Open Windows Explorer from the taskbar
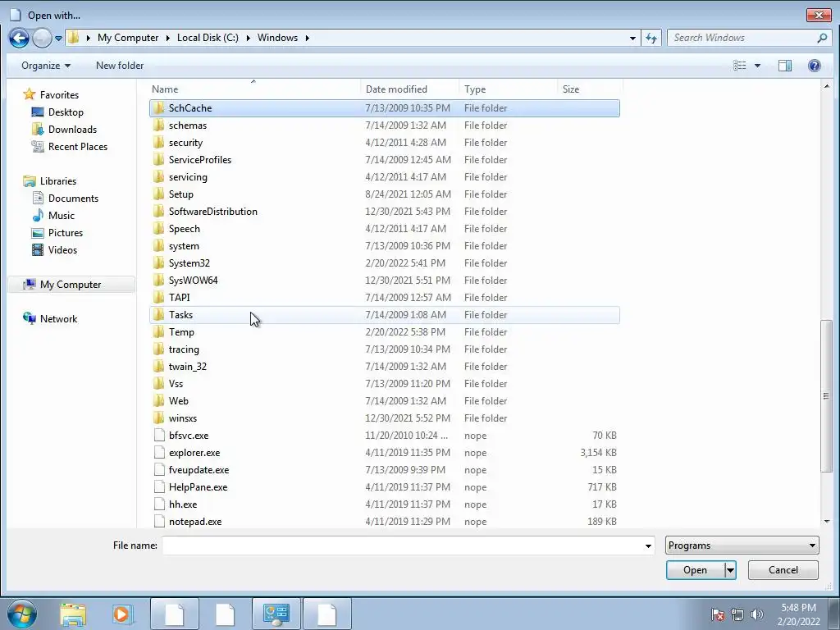Screen dimensions: 840x630 pos(73,614)
